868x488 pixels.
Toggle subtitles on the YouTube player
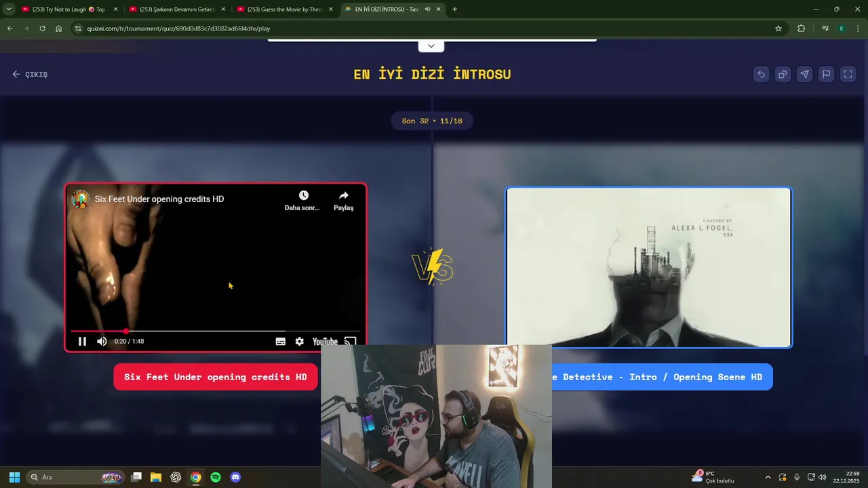[x=281, y=342]
